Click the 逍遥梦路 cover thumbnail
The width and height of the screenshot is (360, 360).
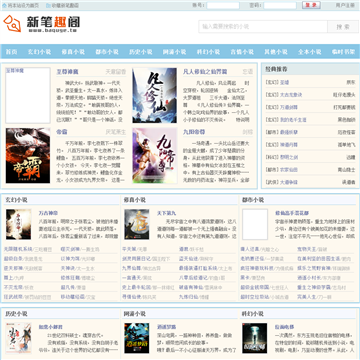[137, 338]
